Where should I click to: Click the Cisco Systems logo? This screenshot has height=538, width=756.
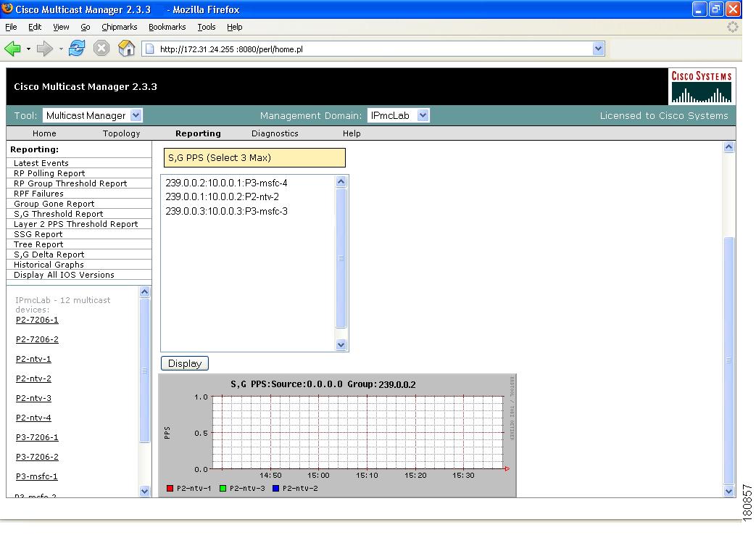click(702, 87)
